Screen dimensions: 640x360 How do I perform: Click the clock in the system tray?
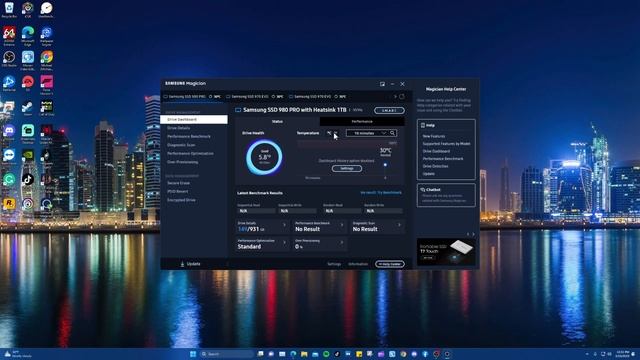622,354
